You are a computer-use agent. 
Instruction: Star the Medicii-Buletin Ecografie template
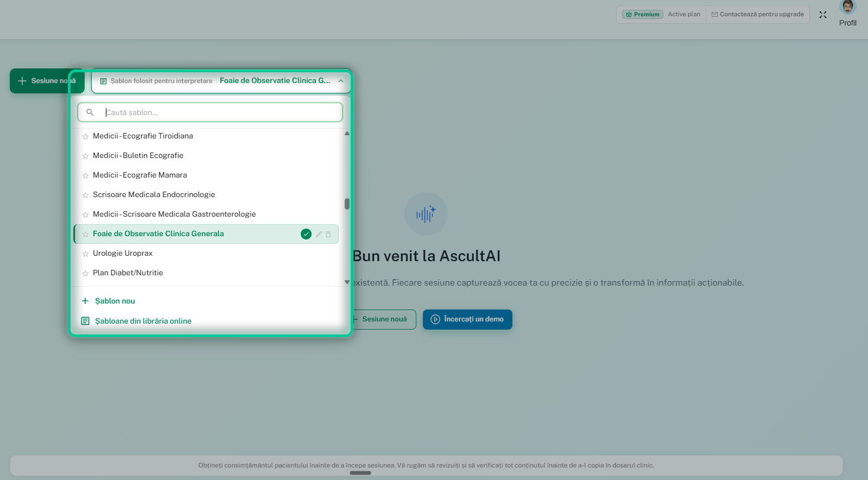85,156
